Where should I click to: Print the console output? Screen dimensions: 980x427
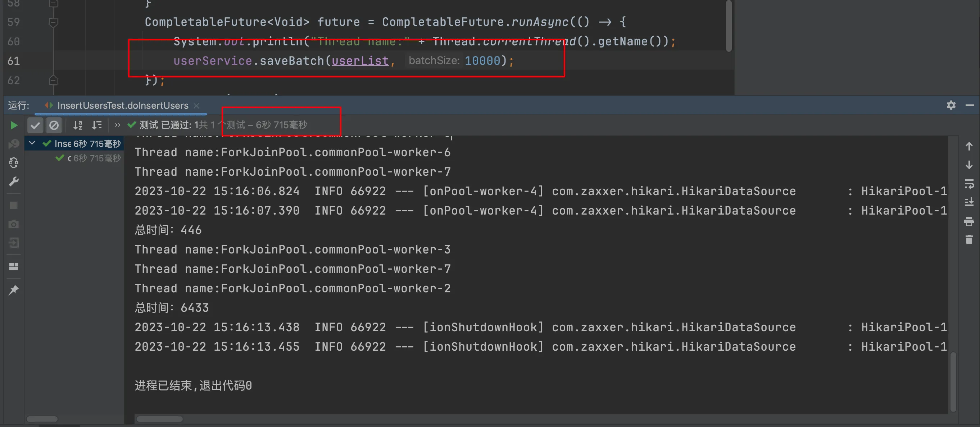[969, 221]
